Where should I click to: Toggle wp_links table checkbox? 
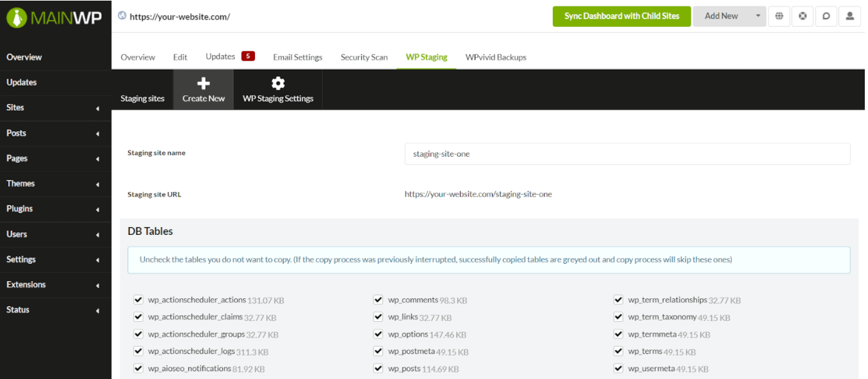click(x=378, y=317)
